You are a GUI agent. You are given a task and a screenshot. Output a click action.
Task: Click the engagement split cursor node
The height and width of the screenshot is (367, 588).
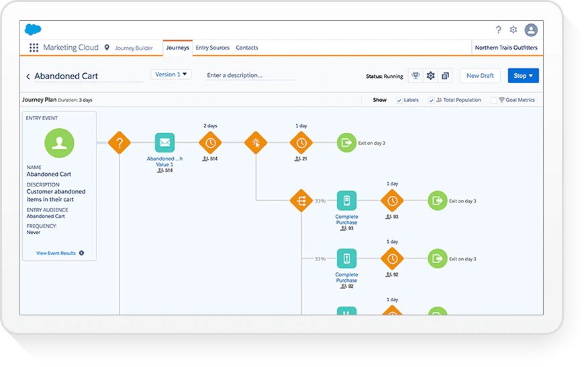(x=256, y=143)
